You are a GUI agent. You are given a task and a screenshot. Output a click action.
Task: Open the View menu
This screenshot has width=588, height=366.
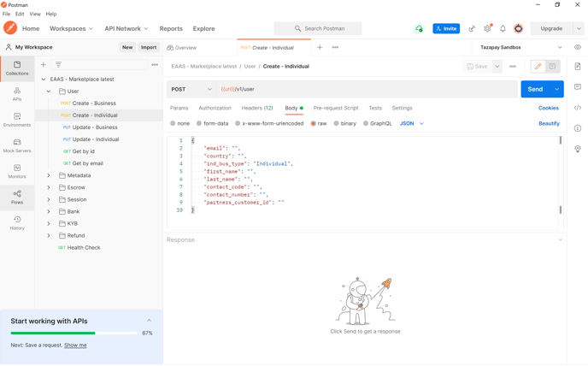(35, 14)
